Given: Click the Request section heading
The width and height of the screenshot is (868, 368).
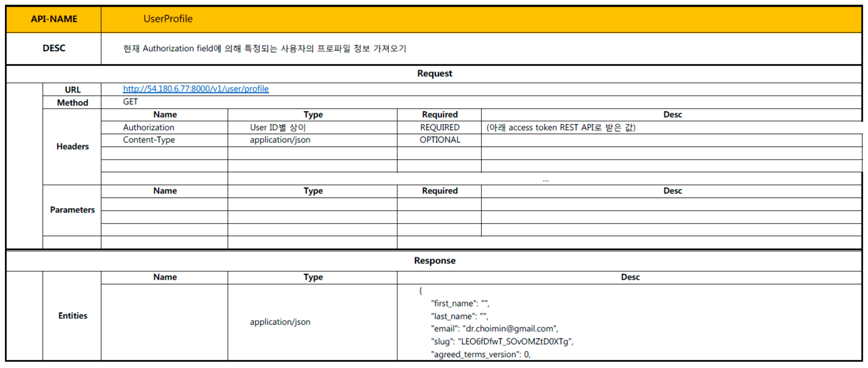Looking at the screenshot, I should [x=434, y=74].
